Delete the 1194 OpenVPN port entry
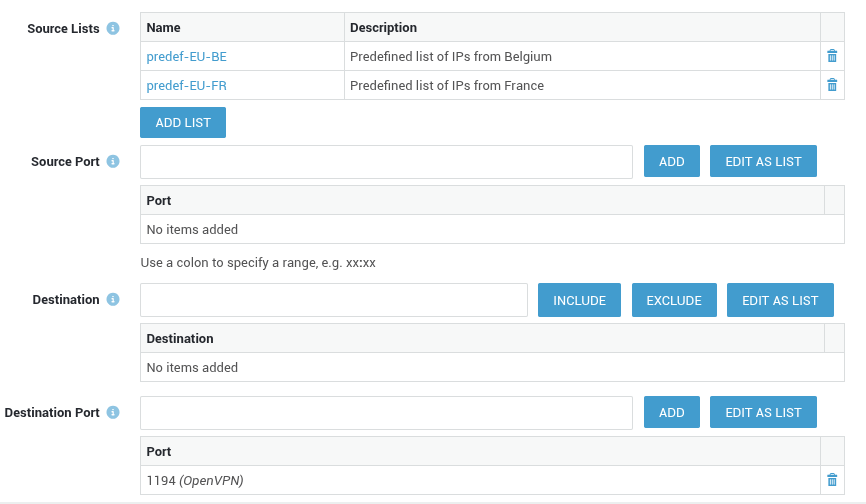The height and width of the screenshot is (504, 866). pyautogui.click(x=832, y=480)
